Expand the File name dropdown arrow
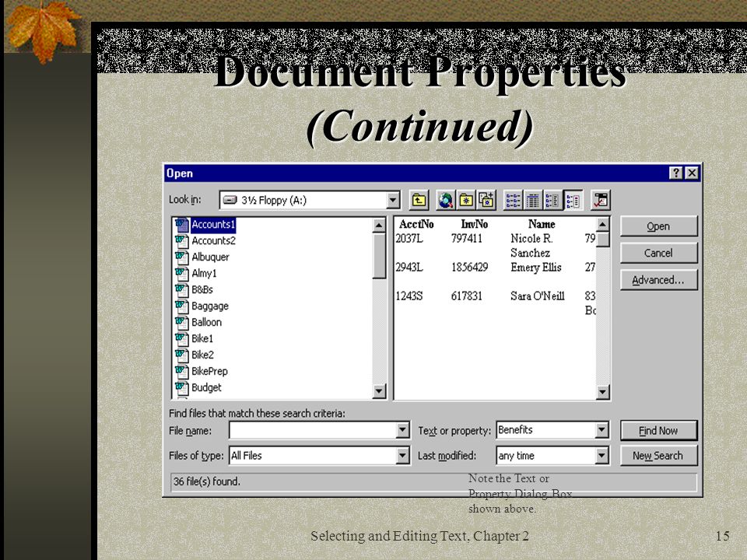Image resolution: width=747 pixels, height=560 pixels. click(x=402, y=430)
